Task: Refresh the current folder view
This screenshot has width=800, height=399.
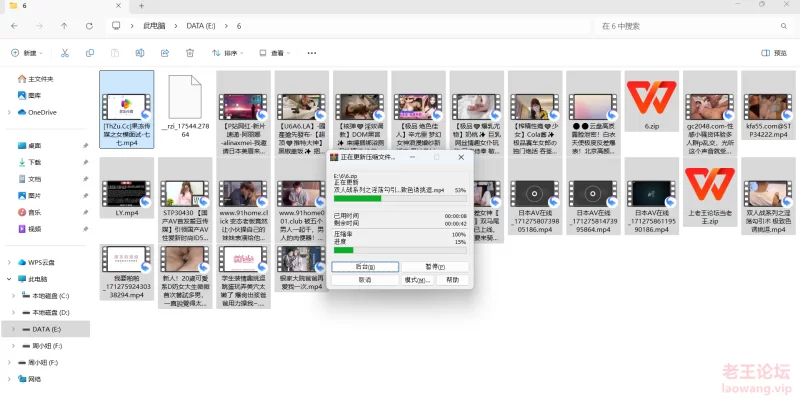Action: tap(89, 26)
